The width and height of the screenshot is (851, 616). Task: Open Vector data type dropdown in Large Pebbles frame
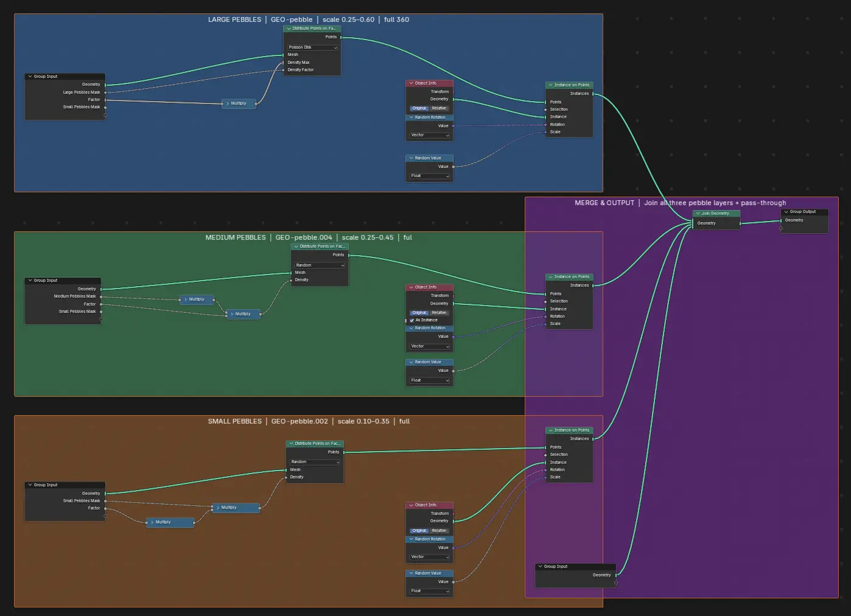430,135
